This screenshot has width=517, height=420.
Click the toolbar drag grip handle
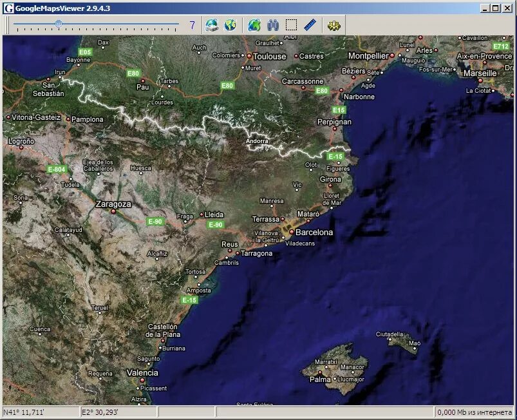pos(6,25)
